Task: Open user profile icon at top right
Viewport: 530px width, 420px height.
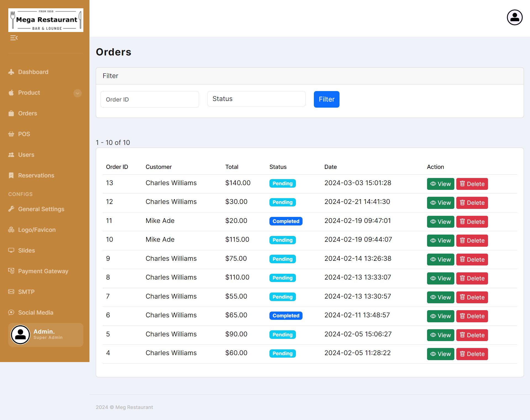Action: coord(515,17)
